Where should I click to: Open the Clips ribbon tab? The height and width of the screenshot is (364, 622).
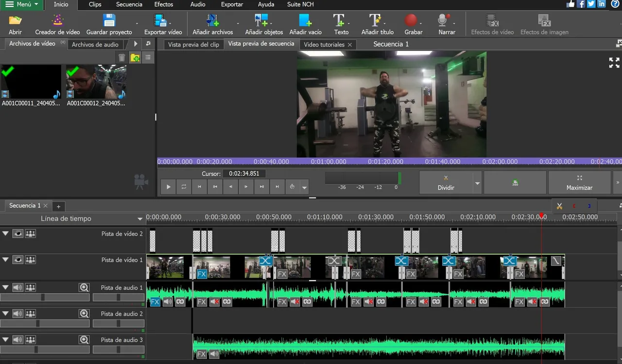[x=95, y=4]
